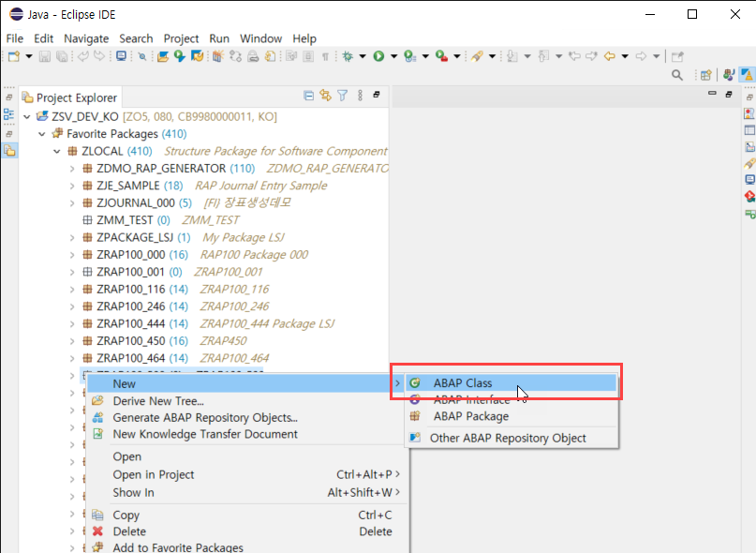Image resolution: width=756 pixels, height=553 pixels.
Task: Expand the ZRAP100_000 package
Action: point(72,255)
